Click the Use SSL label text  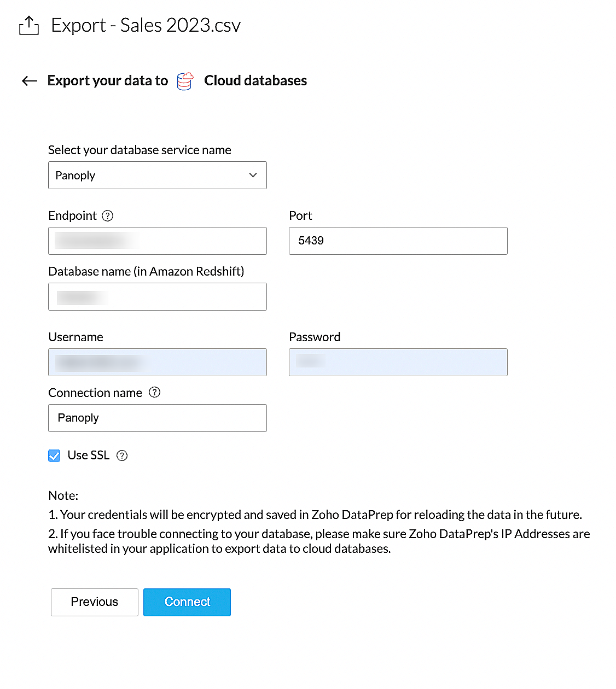tap(88, 455)
